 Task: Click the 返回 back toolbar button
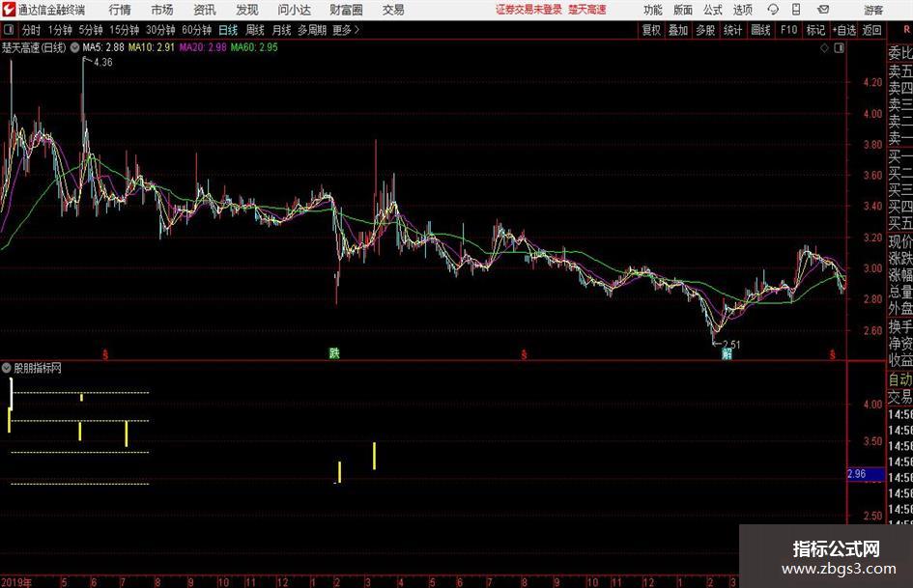coord(871,30)
